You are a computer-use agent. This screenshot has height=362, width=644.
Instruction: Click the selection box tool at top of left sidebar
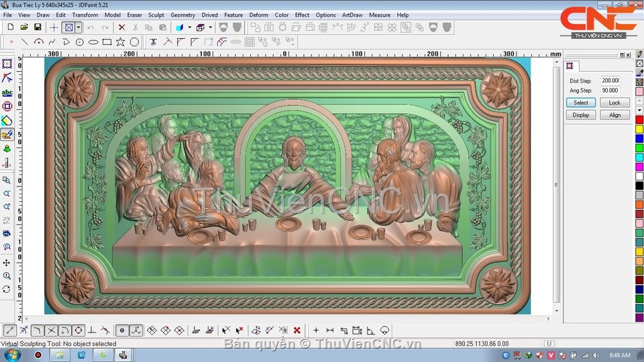click(7, 63)
